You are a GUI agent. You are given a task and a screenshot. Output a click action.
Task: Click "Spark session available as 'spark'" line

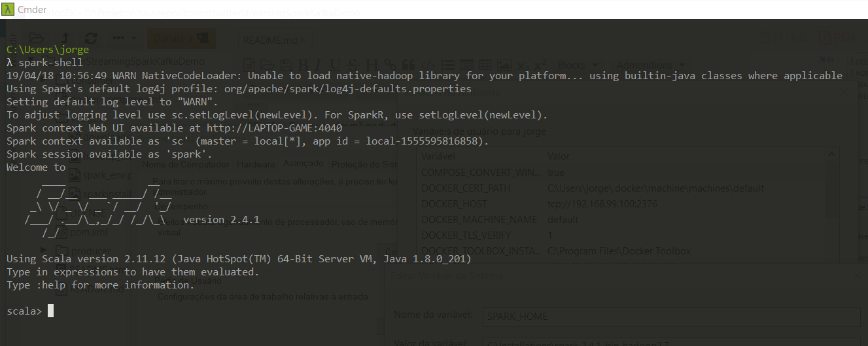(110, 154)
